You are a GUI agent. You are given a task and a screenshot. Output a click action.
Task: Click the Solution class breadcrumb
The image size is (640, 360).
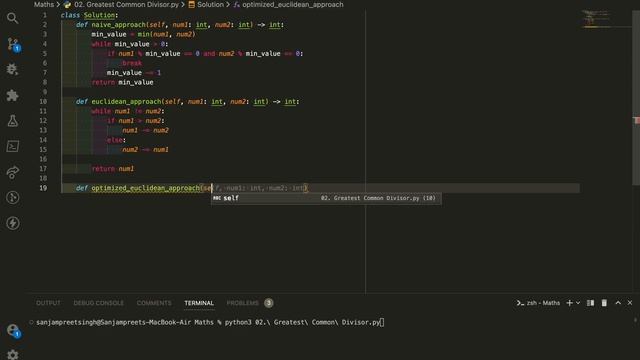[x=206, y=4]
